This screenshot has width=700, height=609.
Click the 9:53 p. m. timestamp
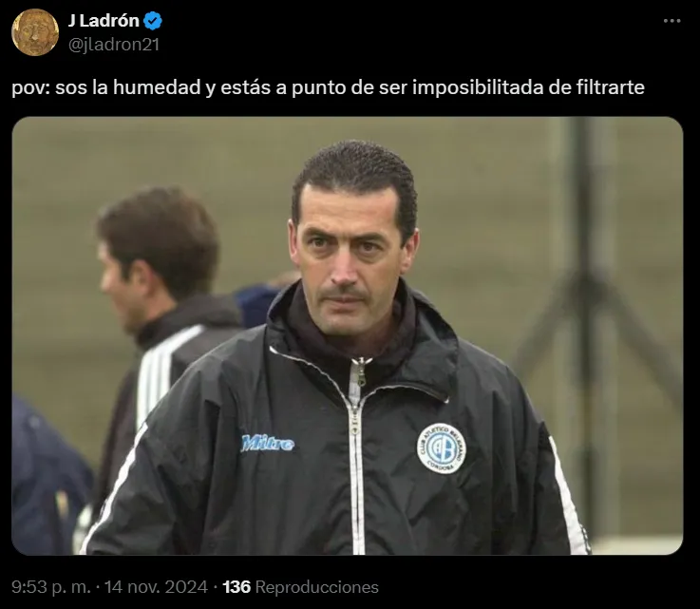coord(51,587)
